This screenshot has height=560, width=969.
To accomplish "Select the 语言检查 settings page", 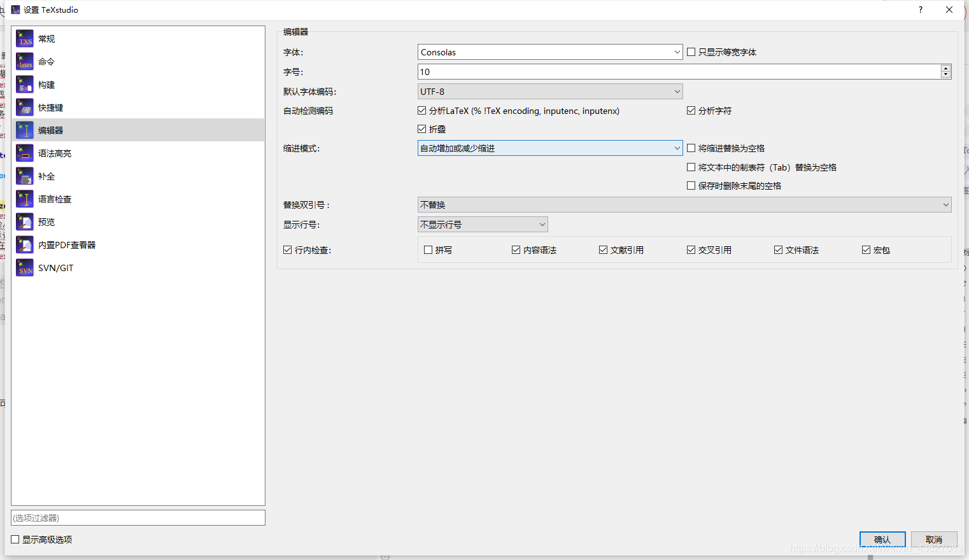I will click(138, 199).
